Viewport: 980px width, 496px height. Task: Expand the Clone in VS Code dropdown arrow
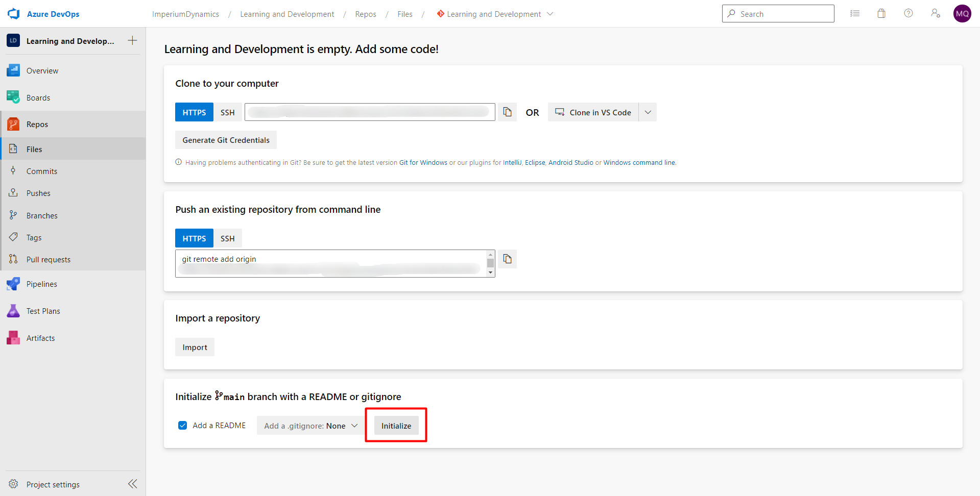pos(648,112)
